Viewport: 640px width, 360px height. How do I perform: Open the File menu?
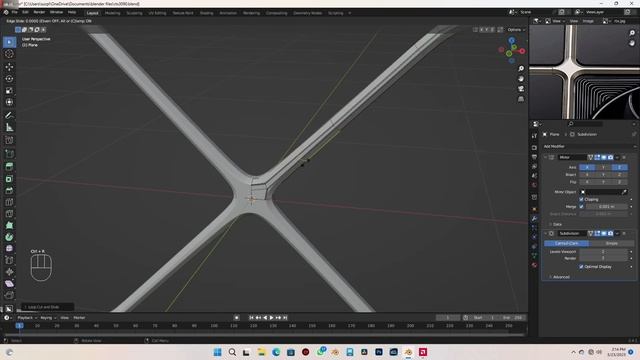pos(15,13)
